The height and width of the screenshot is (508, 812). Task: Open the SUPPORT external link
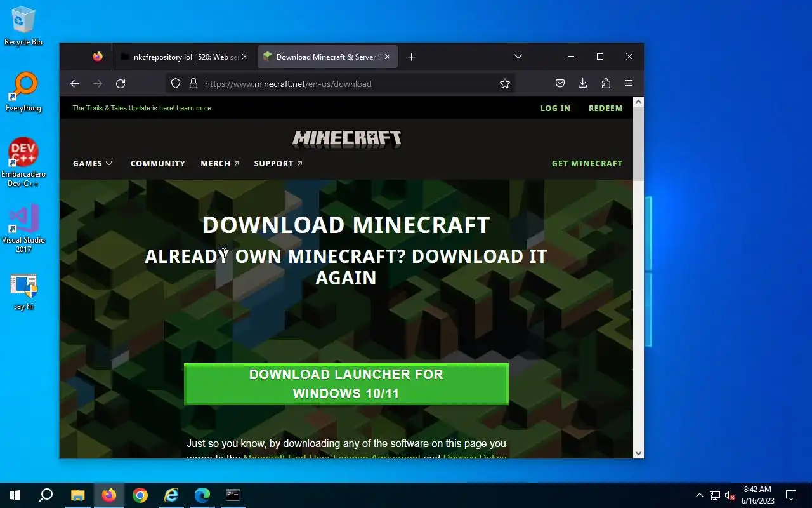[278, 164]
